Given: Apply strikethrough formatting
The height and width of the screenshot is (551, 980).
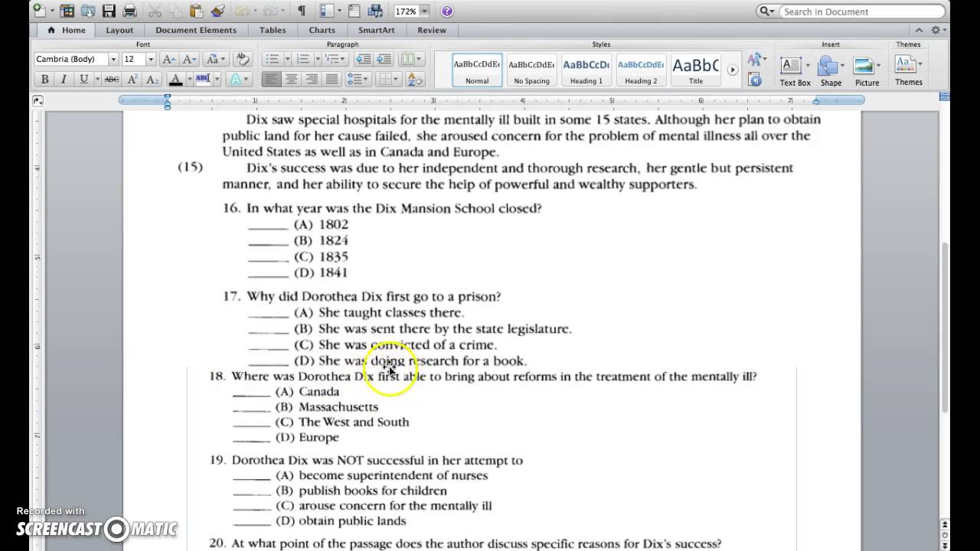Looking at the screenshot, I should coord(112,79).
